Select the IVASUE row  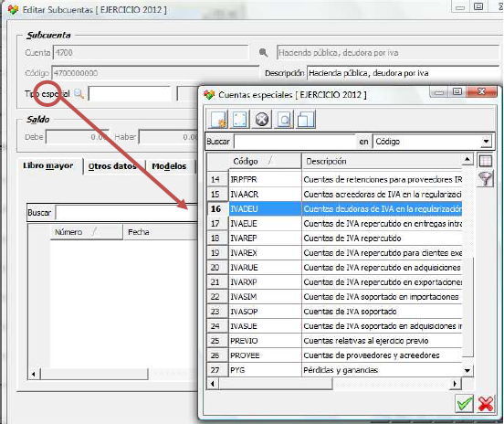point(334,326)
